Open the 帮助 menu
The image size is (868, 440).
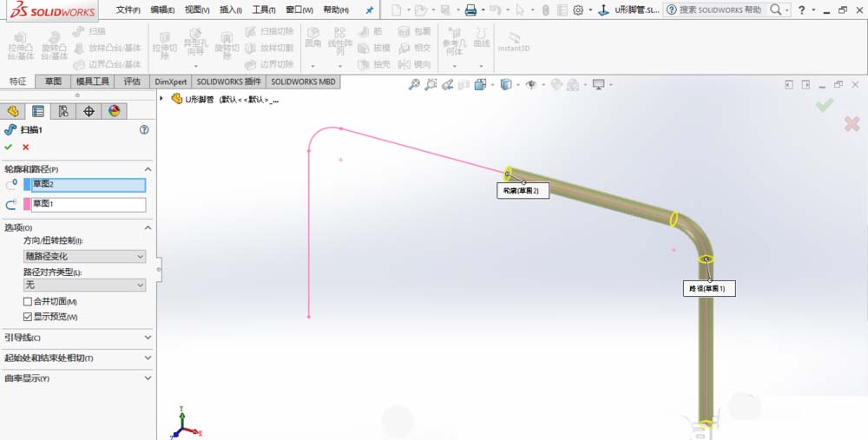click(x=336, y=10)
